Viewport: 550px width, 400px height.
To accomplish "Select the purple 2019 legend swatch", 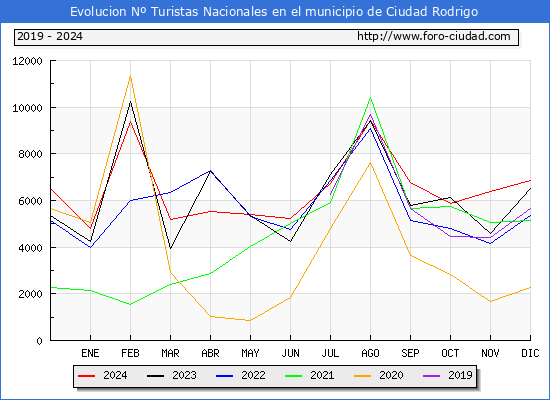I will click(432, 376).
